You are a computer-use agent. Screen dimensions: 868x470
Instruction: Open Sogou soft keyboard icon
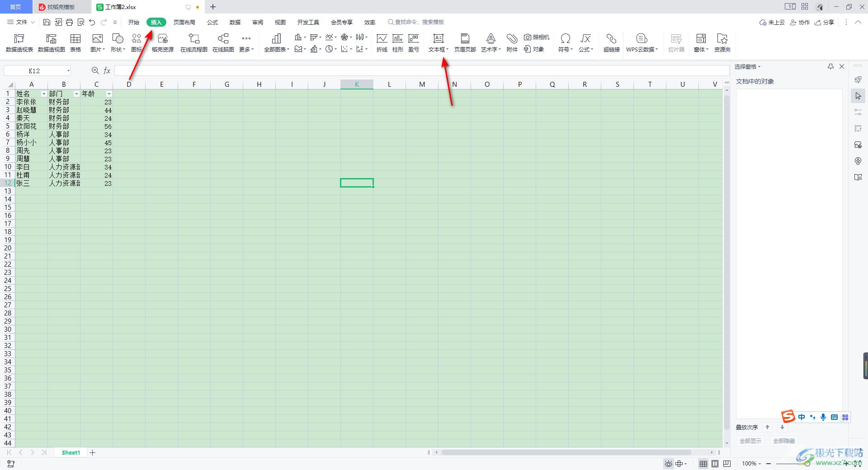tap(834, 417)
